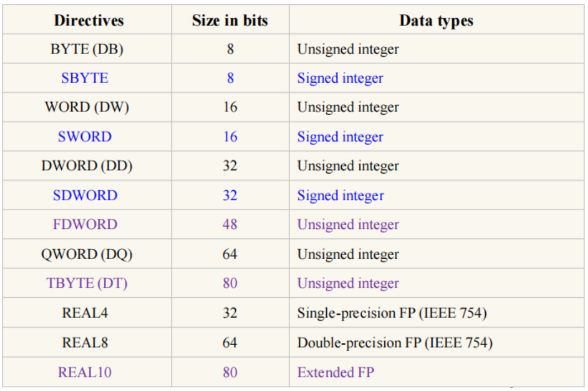Click the purple FDWORD directive
The image size is (588, 391).
coord(85,225)
